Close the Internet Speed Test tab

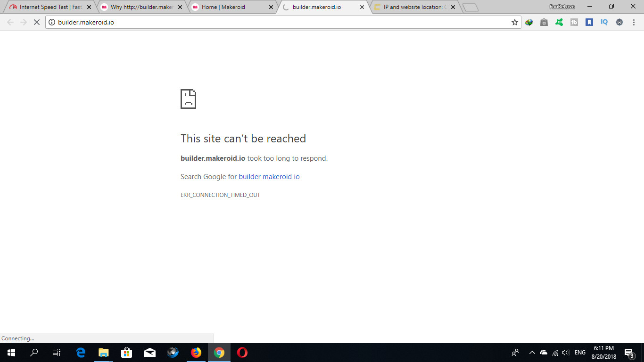click(89, 7)
